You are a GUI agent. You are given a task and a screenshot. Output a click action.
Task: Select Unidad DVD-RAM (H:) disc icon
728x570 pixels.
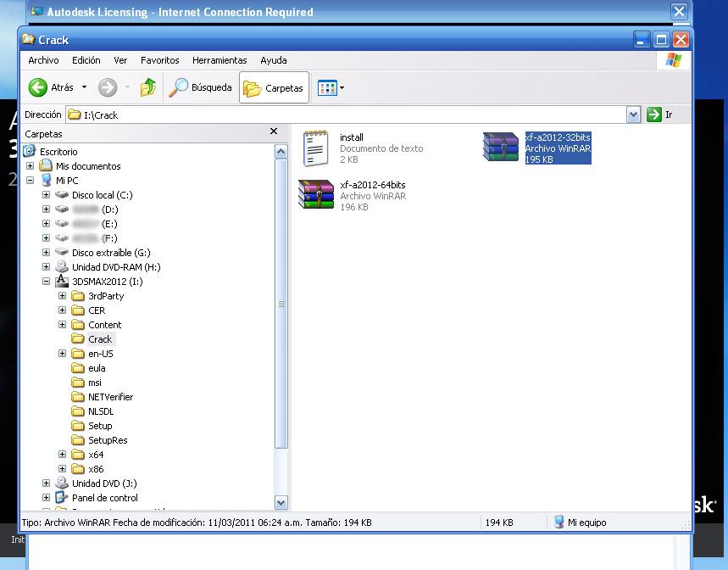click(x=62, y=266)
